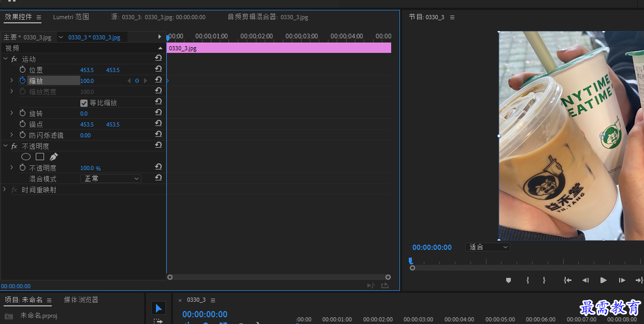This screenshot has height=324, width=644.
Task: Create a 4-point polygon mask
Action: coord(40,157)
